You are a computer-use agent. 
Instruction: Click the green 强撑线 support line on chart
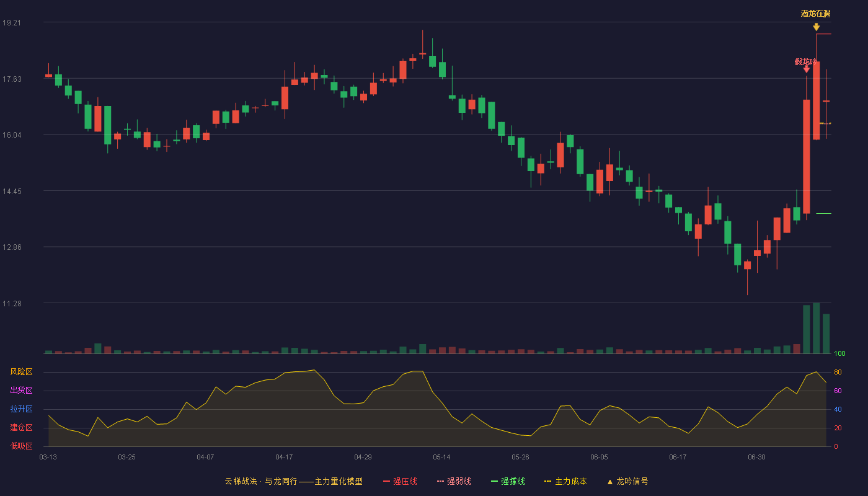point(823,213)
